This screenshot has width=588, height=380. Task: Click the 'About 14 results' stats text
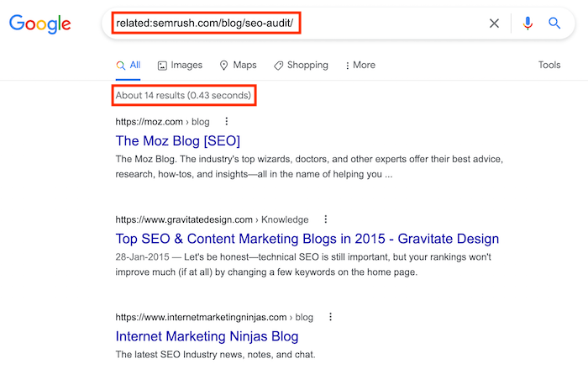pyautogui.click(x=183, y=95)
